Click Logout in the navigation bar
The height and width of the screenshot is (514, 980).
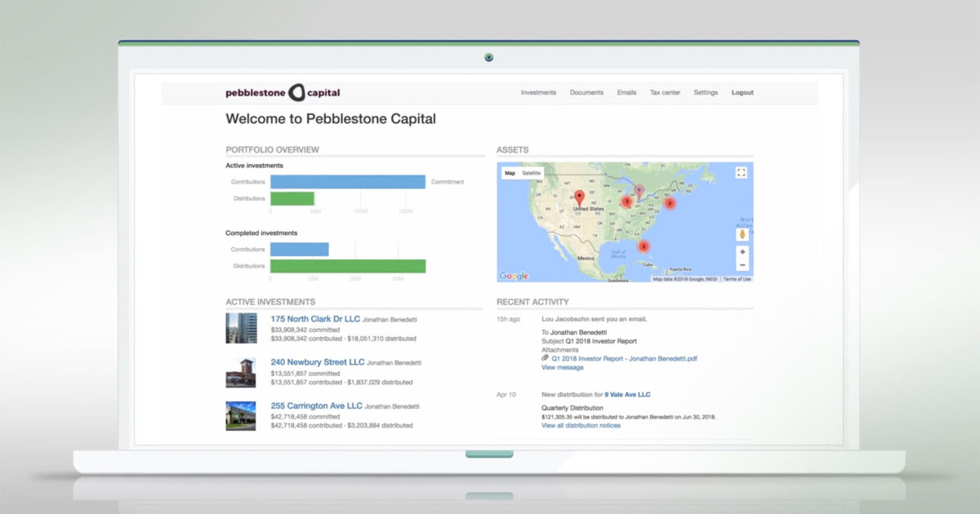click(742, 92)
